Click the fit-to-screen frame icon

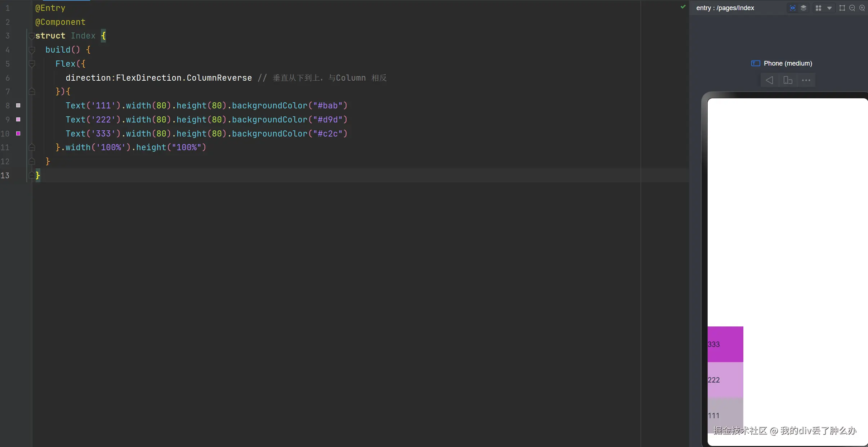point(842,8)
